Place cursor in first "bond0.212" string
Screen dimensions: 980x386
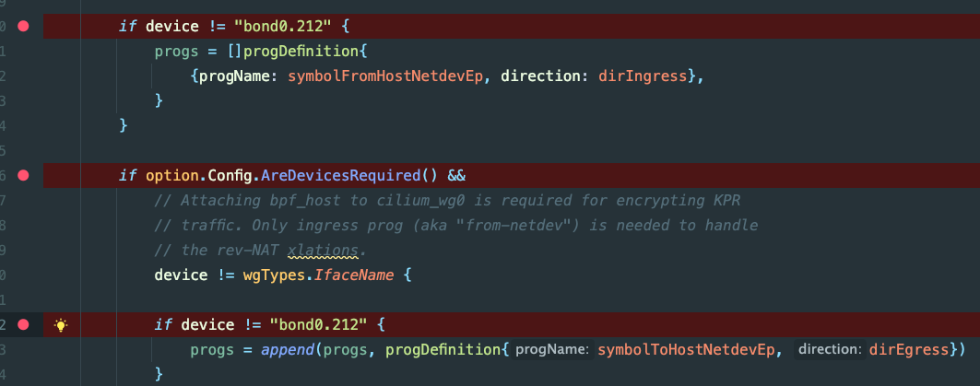point(304,27)
